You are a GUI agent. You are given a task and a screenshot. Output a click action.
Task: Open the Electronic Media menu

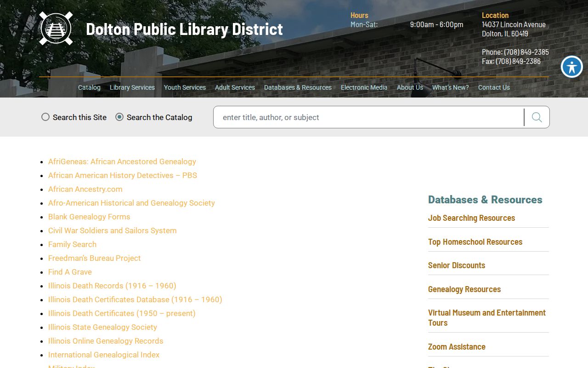coord(364,87)
